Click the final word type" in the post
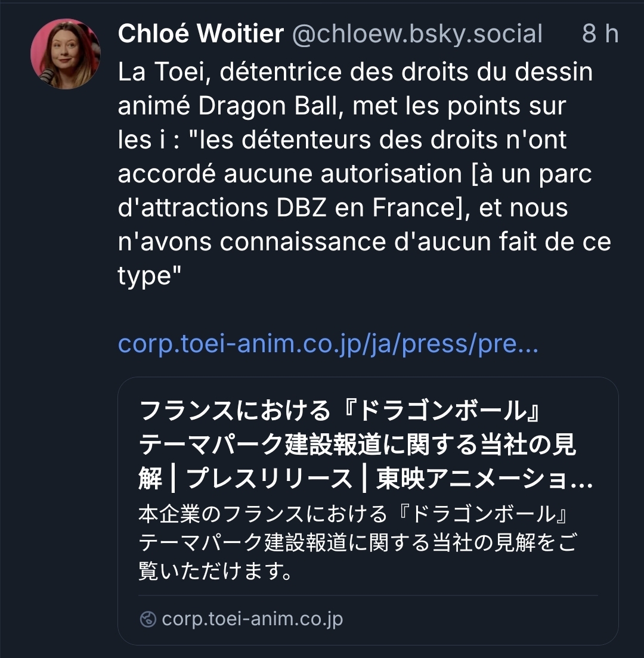The height and width of the screenshot is (658, 644). tap(149, 277)
